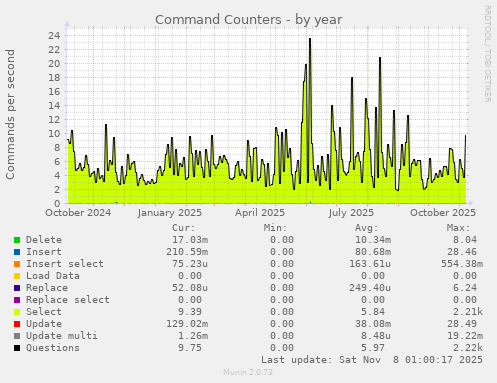Click the Delete current value 17.03m
Image resolution: width=497 pixels, height=383 pixels.
(190, 240)
